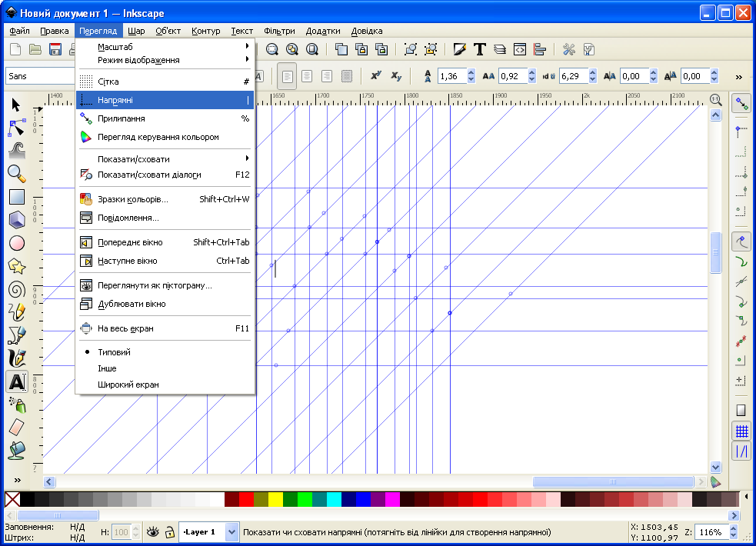Screen dimensions: 756x546
Task: Expand the Масштаб submenu
Action: tap(165, 47)
